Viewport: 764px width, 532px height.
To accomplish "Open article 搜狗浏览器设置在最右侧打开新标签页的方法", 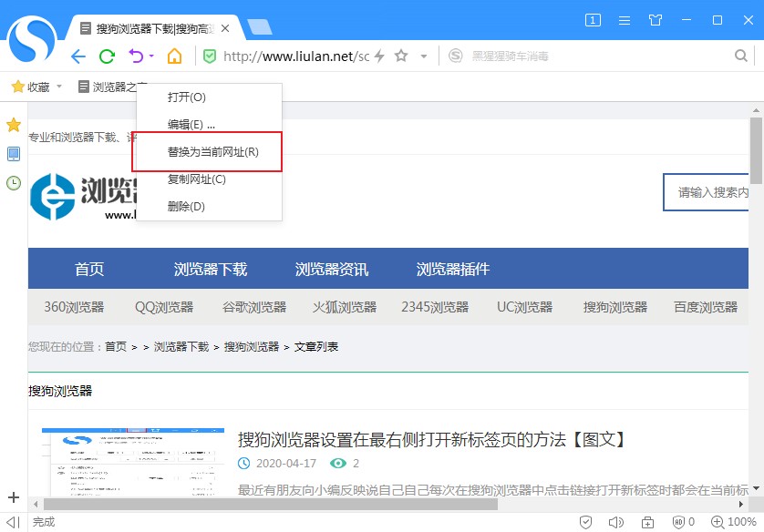I will [432, 439].
